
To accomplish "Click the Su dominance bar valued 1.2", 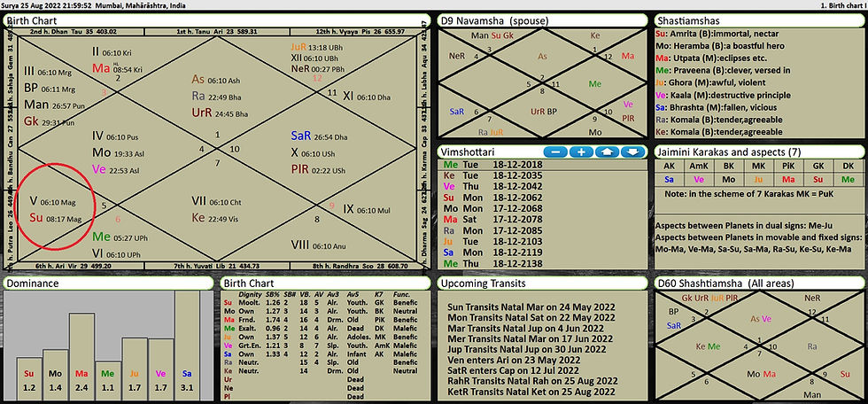I will 28,378.
